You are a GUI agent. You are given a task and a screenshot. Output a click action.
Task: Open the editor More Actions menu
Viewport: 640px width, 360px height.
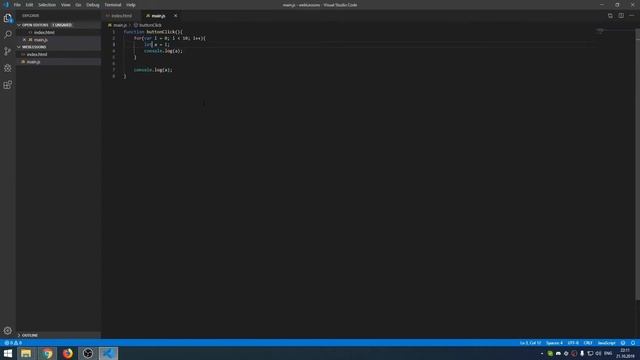632,16
